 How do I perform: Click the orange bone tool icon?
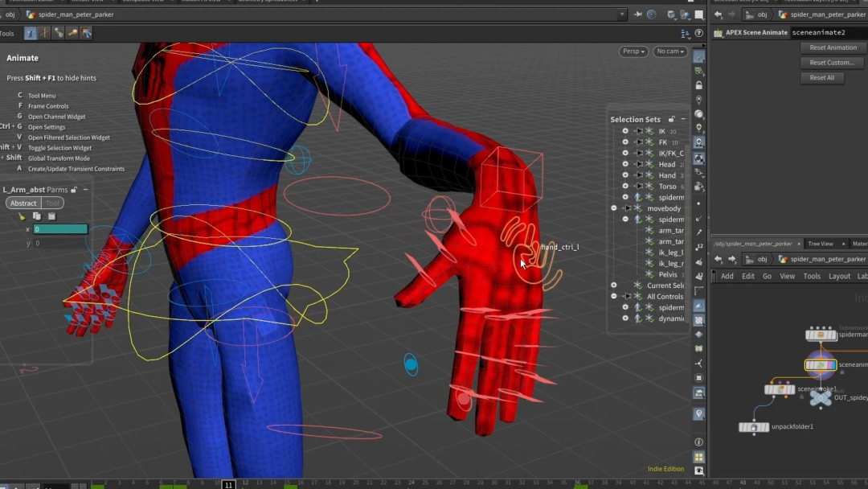point(72,33)
